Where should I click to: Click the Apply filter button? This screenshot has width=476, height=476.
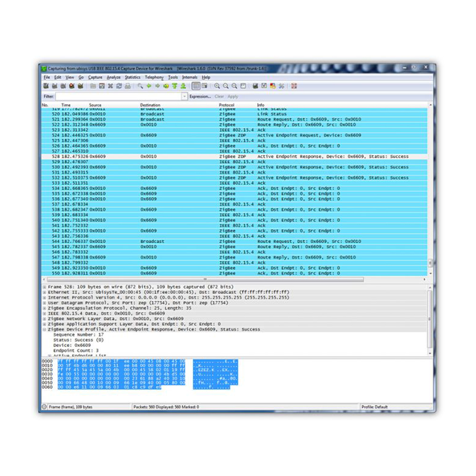(233, 97)
